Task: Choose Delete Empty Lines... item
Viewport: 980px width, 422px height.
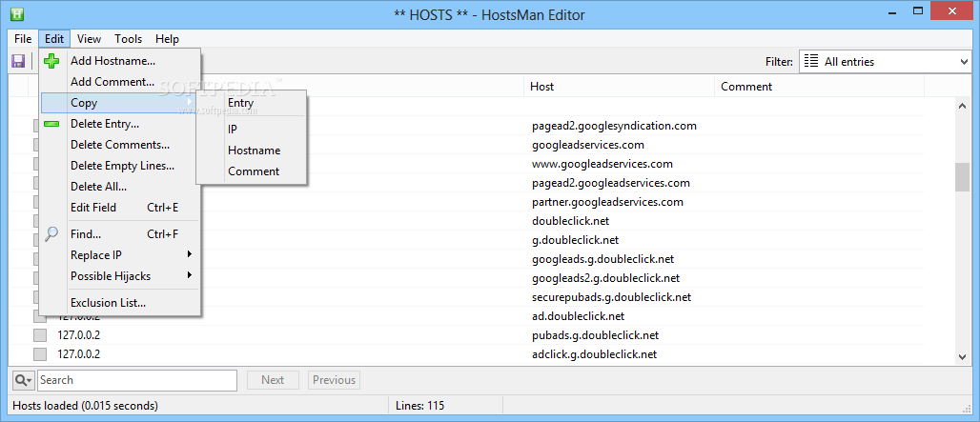Action: pyautogui.click(x=119, y=166)
